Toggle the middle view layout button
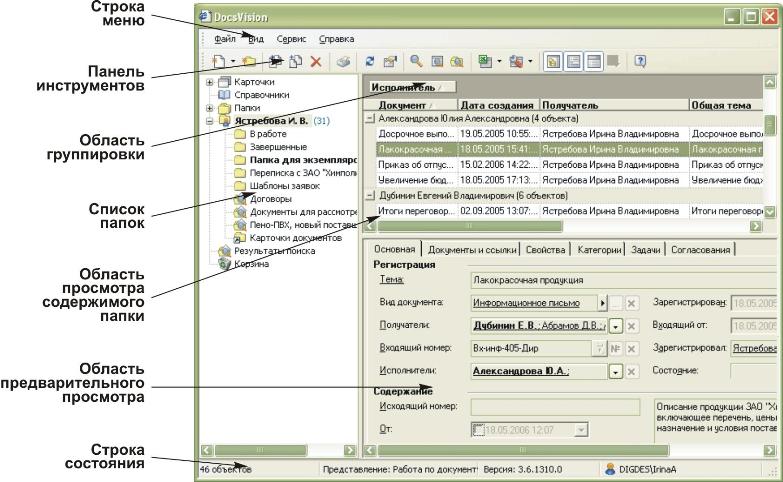 click(574, 61)
